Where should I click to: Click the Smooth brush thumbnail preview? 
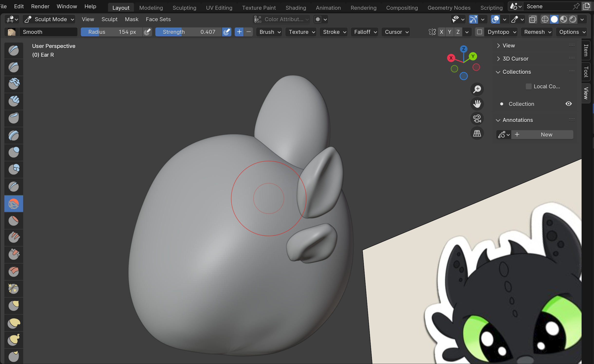[11, 32]
